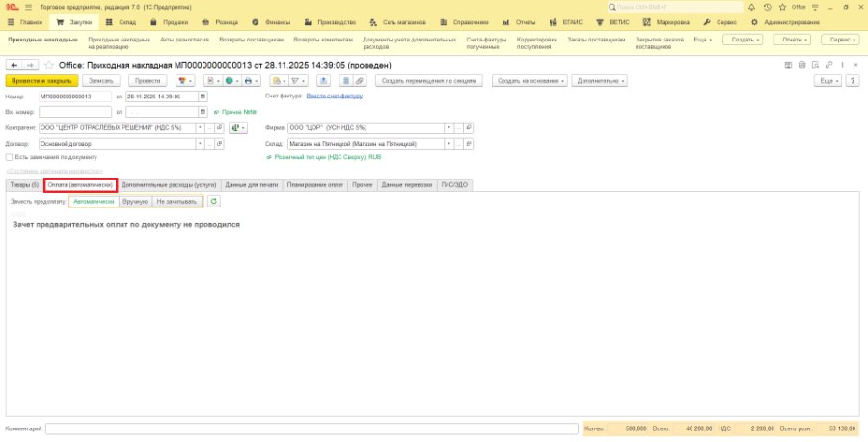Expand the Контрагент dropdown arrow
Viewport: 868px width, 442px height.
[x=200, y=128]
